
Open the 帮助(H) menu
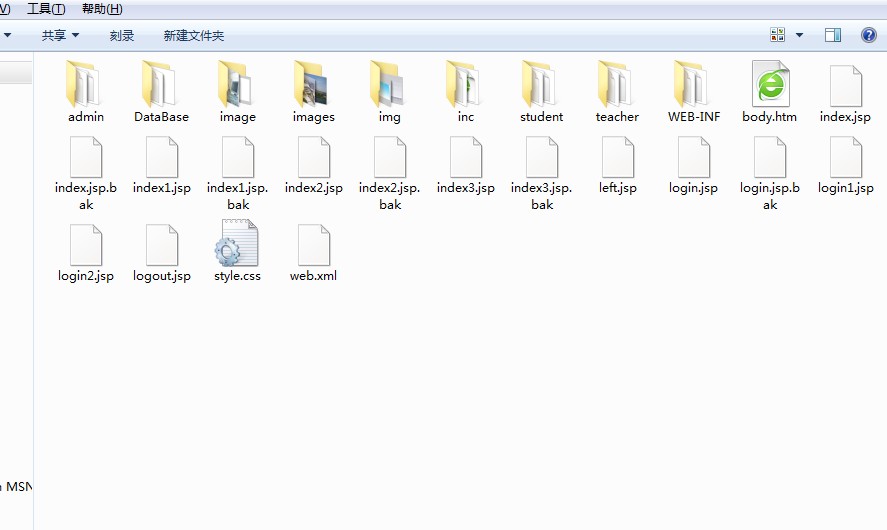coord(102,8)
